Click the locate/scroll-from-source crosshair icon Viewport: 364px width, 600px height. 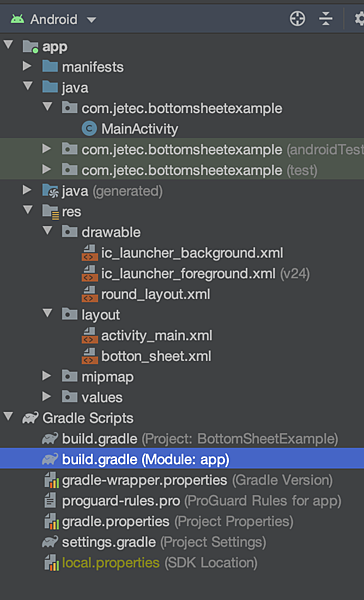297,19
